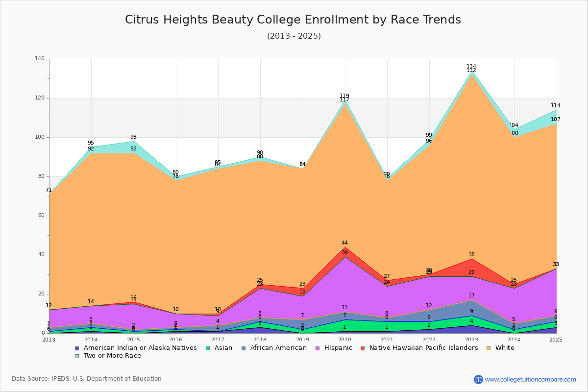Click the 20 y-axis label
This screenshot has height=392, width=588.
coord(41,294)
